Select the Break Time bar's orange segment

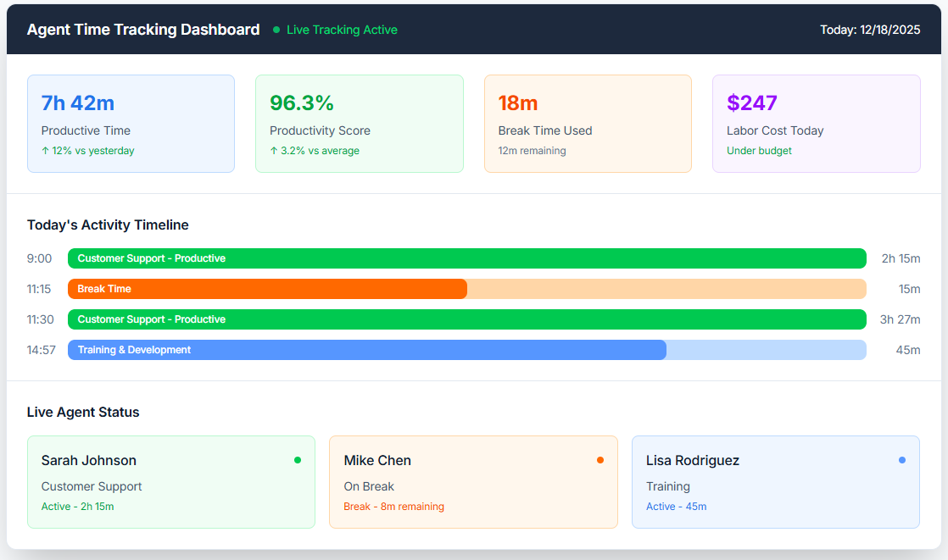267,289
